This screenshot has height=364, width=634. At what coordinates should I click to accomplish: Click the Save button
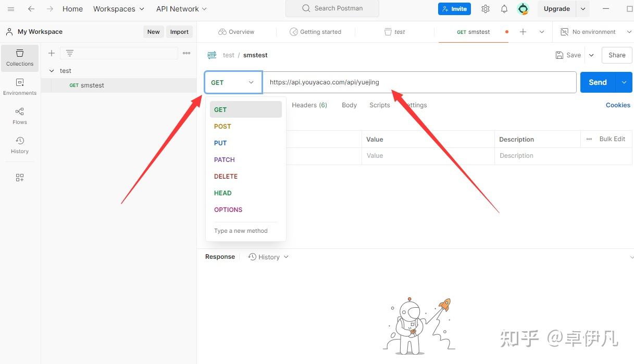click(568, 55)
